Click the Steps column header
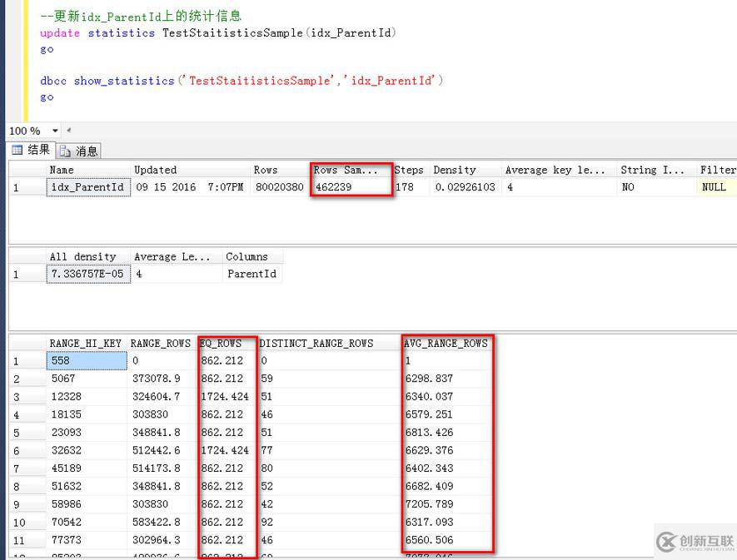 (410, 170)
